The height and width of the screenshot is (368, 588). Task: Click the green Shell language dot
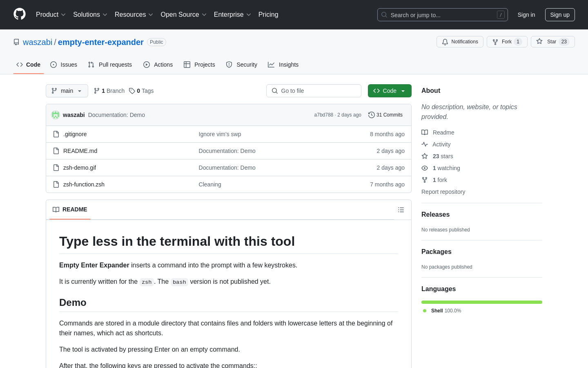click(425, 311)
